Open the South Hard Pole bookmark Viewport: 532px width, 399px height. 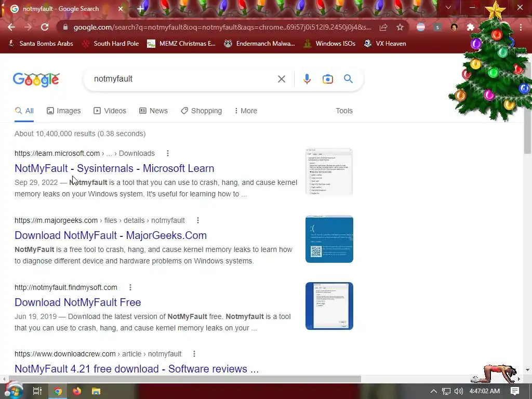click(111, 44)
